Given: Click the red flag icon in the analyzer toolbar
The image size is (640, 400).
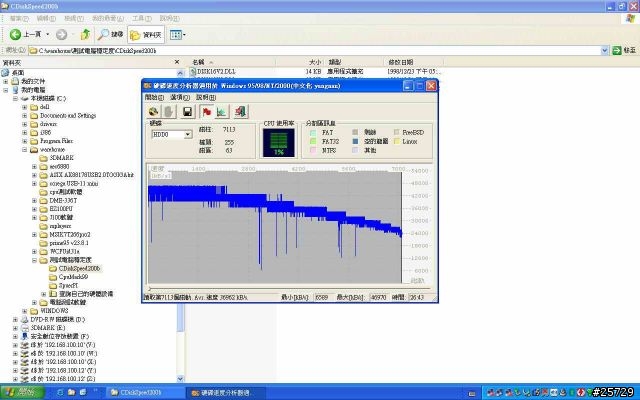Looking at the screenshot, I should 207,111.
